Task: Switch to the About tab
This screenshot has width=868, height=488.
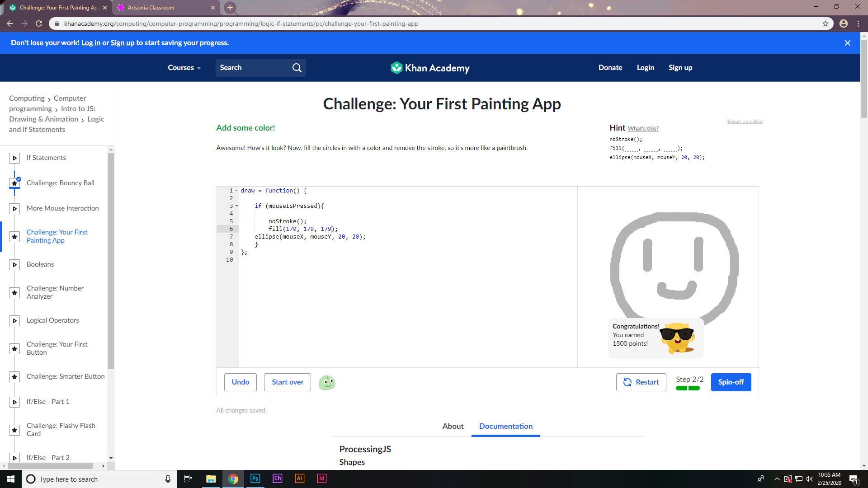Action: coord(453,426)
